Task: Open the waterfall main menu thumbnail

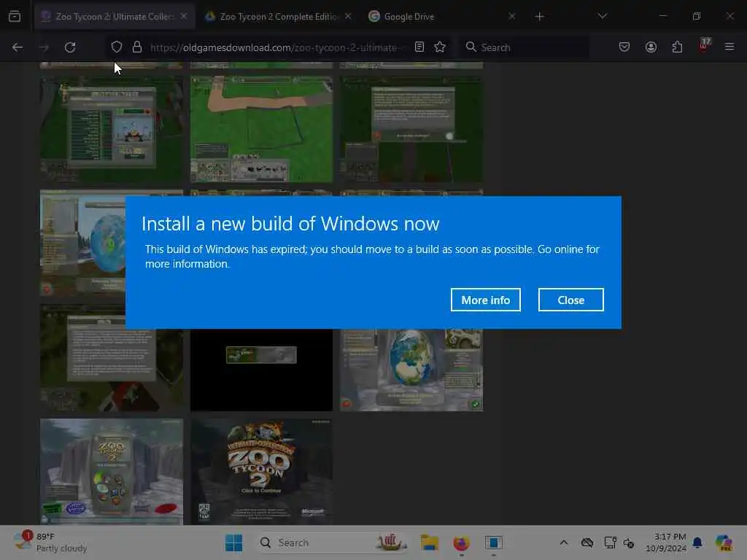Action: click(x=112, y=472)
